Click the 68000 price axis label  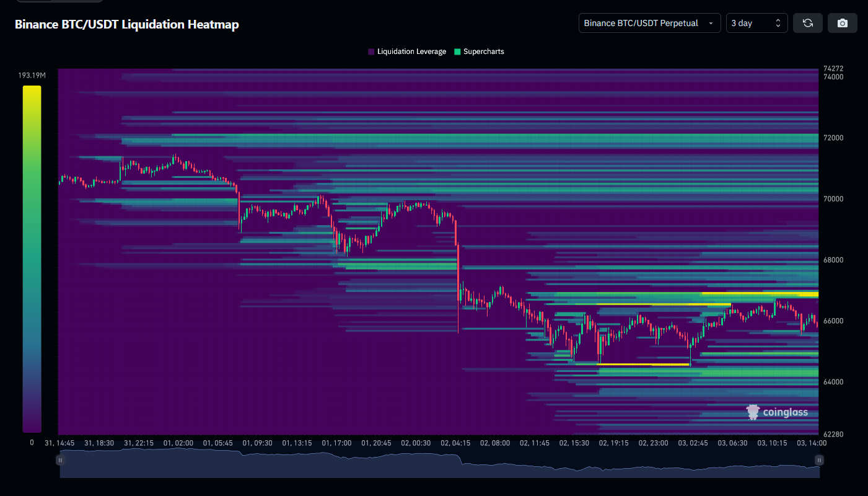(x=833, y=260)
